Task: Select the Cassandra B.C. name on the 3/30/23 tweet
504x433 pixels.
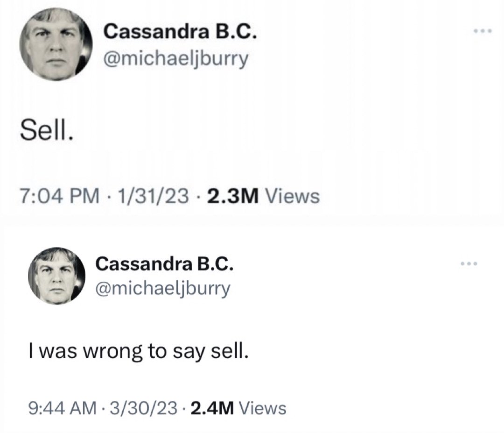Action: [164, 264]
